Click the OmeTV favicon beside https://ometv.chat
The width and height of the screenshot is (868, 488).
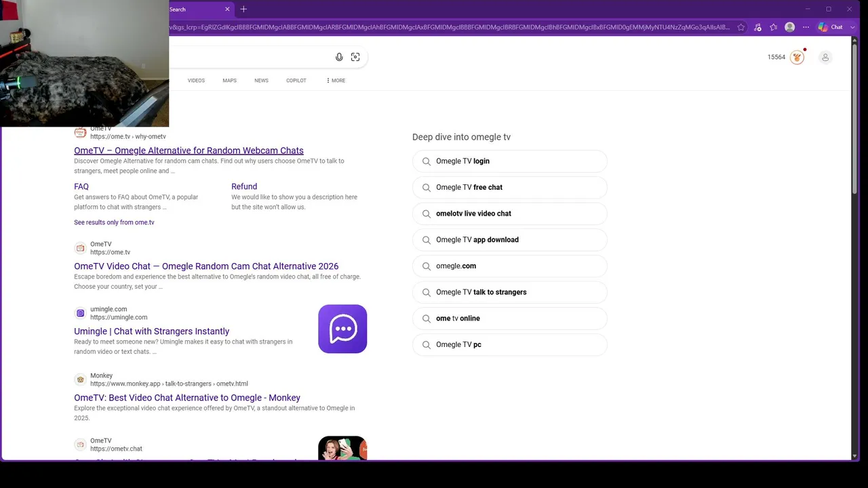[80, 445]
